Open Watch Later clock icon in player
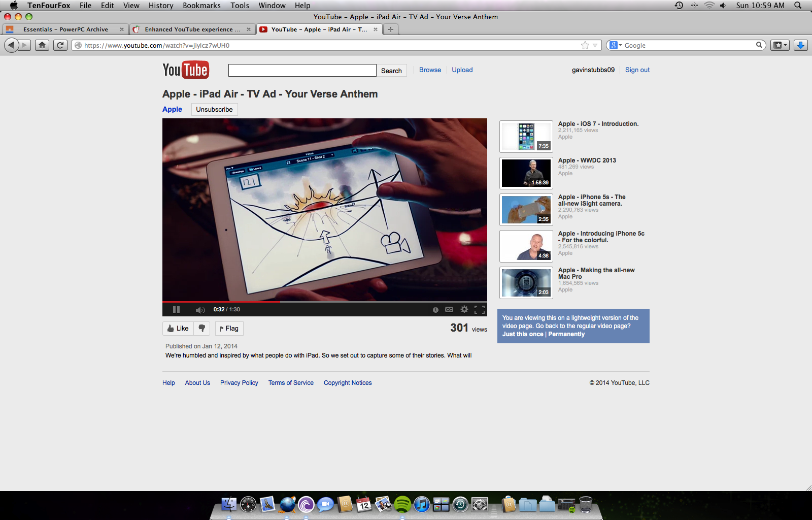Screen dimensions: 812x520 click(x=435, y=310)
